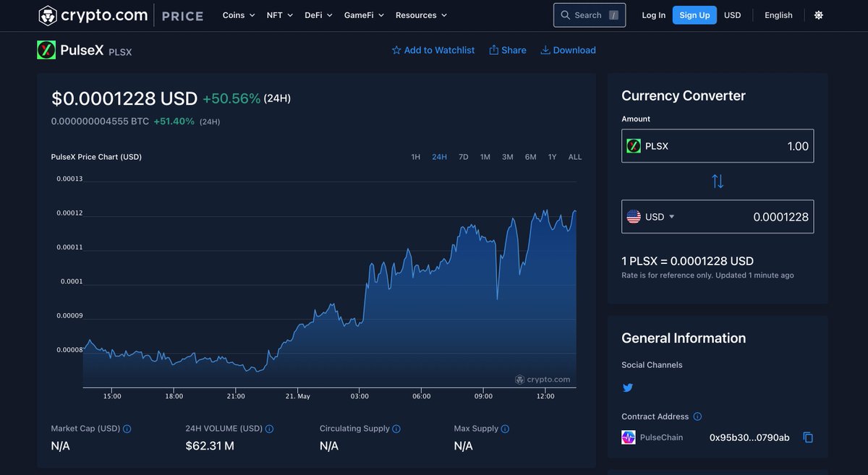Click the USD amount output field
Image resolution: width=868 pixels, height=475 pixels.
click(718, 217)
